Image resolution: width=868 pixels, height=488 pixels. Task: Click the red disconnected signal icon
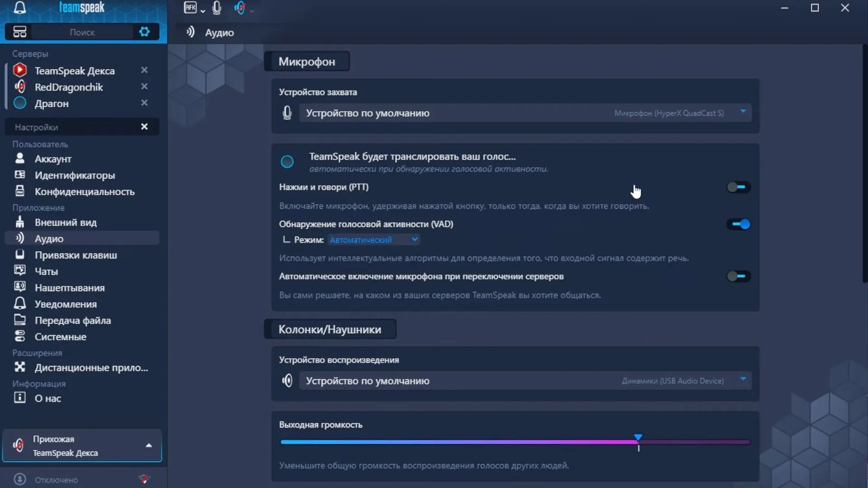click(144, 479)
